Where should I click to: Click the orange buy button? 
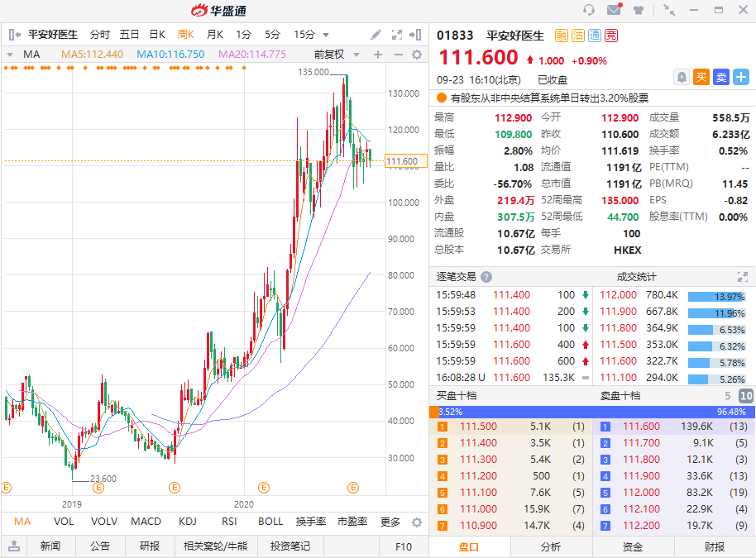[701, 77]
